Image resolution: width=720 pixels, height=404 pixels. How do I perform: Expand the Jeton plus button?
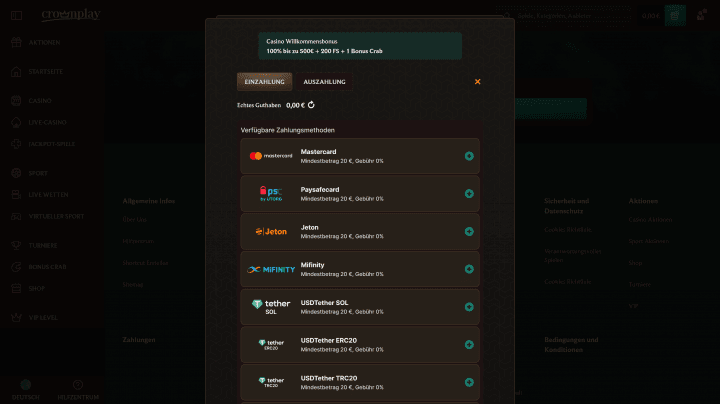469,232
